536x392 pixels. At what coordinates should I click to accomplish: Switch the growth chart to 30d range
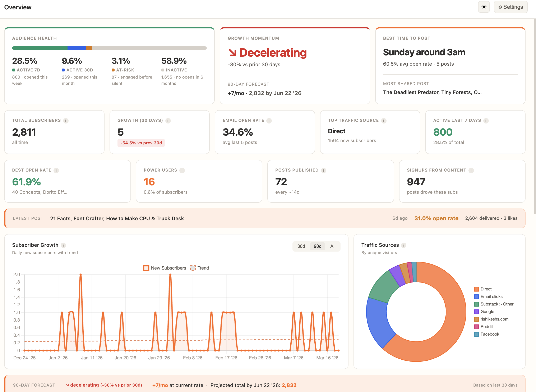coord(301,246)
